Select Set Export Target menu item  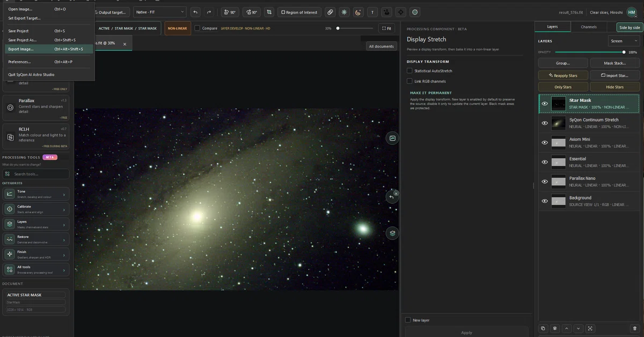point(48,18)
